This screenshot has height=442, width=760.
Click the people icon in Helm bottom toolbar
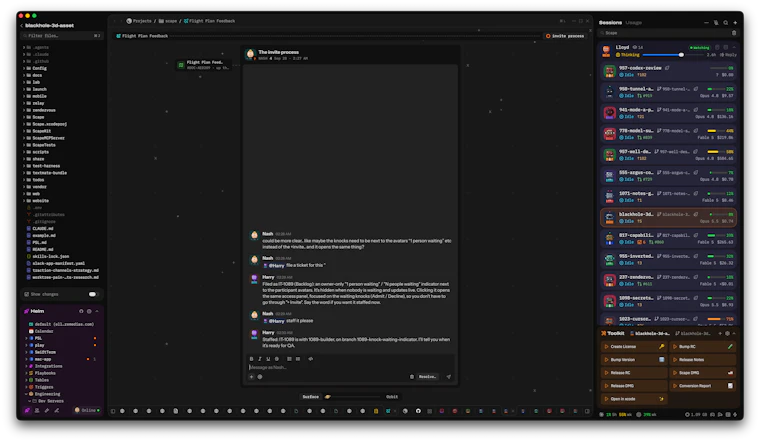point(37,410)
